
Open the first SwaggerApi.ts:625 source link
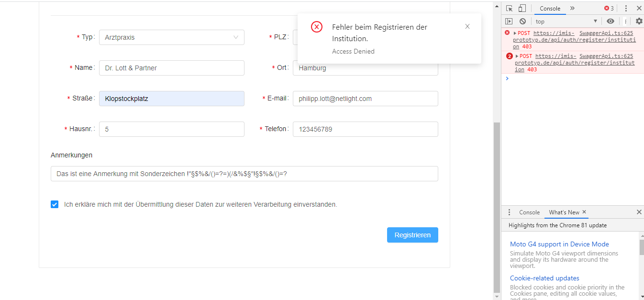click(606, 33)
